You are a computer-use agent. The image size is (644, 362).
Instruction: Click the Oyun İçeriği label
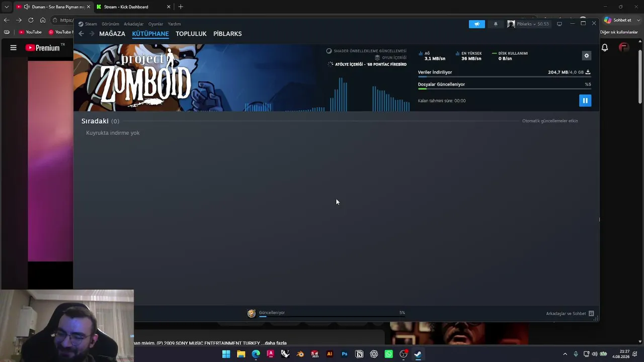pos(394,58)
